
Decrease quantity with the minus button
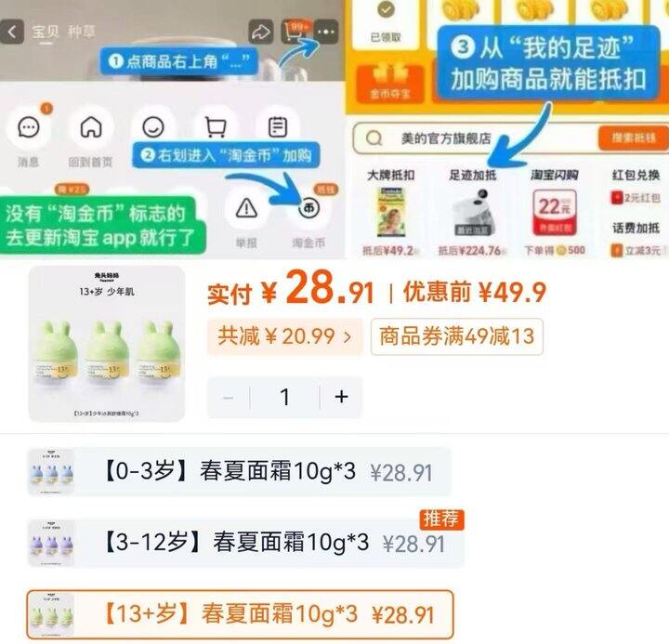[x=229, y=398]
